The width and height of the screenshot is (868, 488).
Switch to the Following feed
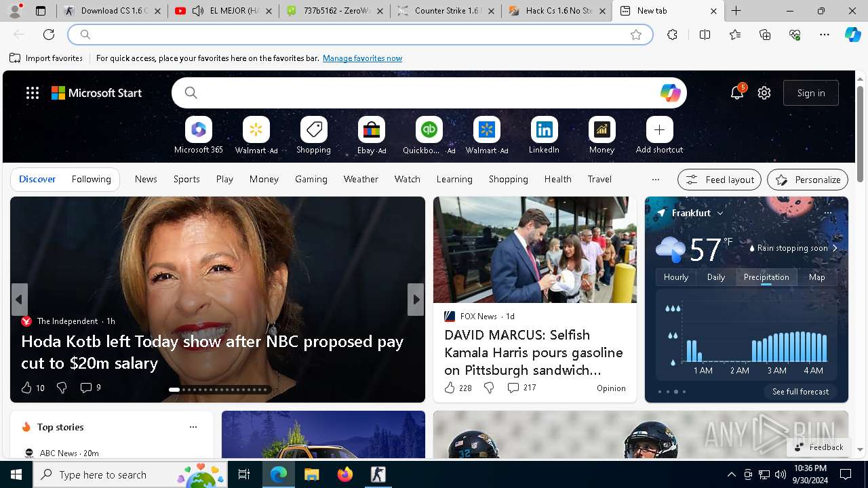tap(92, 179)
